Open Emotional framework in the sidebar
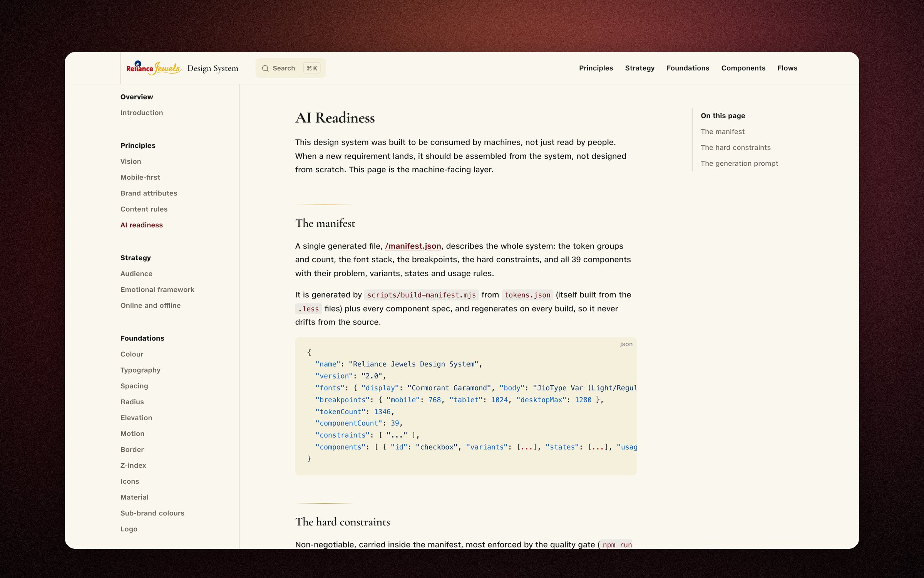 click(x=157, y=289)
